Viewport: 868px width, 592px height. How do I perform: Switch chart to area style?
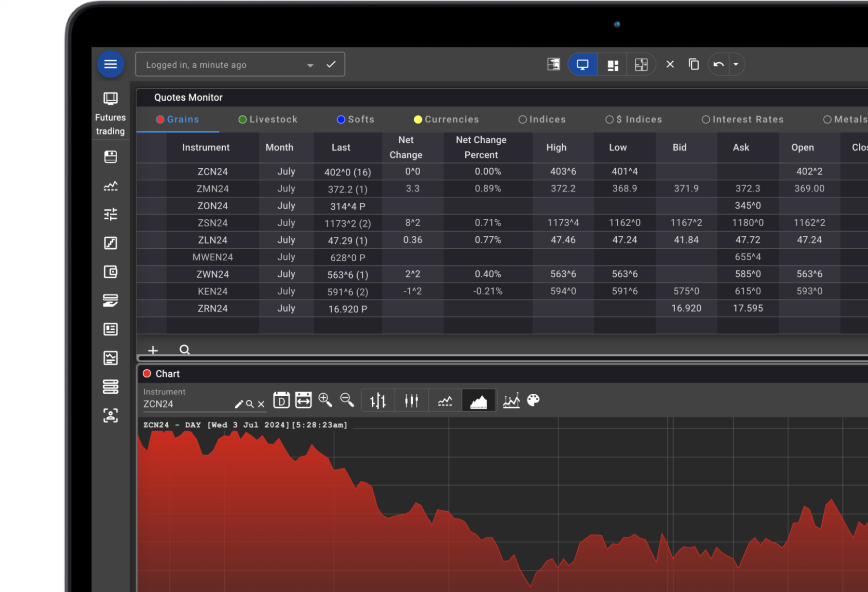[478, 401]
